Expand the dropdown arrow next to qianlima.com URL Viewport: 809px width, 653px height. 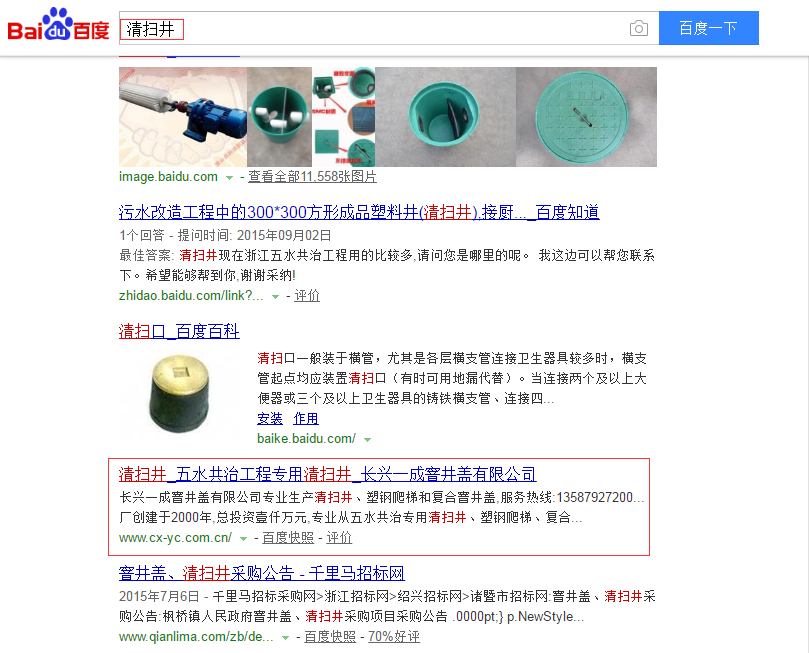[285, 638]
